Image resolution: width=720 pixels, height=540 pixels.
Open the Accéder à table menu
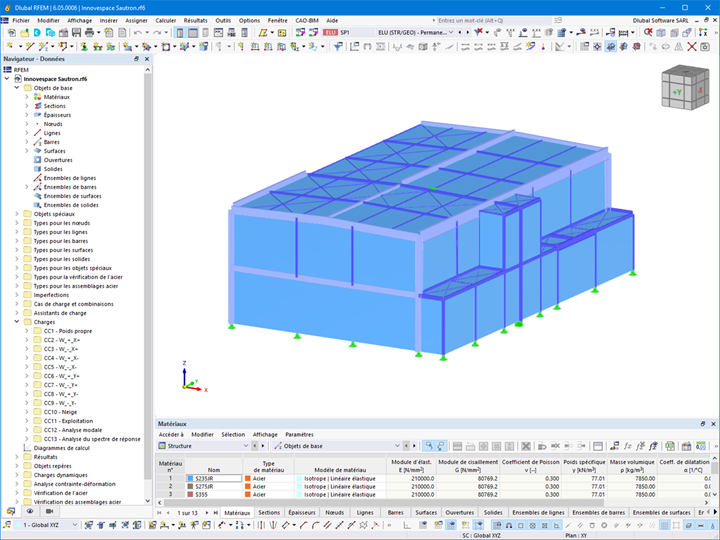pyautogui.click(x=171, y=434)
